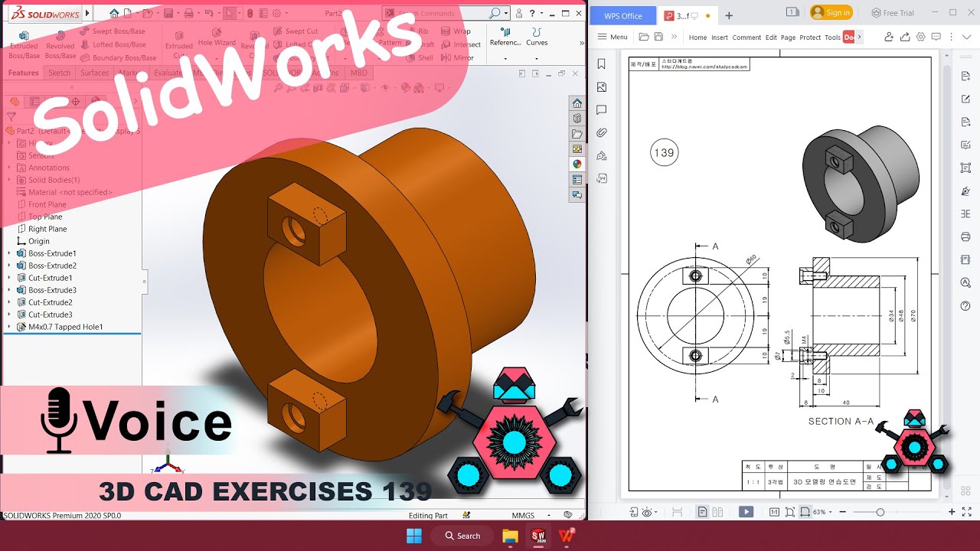This screenshot has width=980, height=551.
Task: Expand hidden SolidWorks toolbar commands chevron
Action: point(581,44)
